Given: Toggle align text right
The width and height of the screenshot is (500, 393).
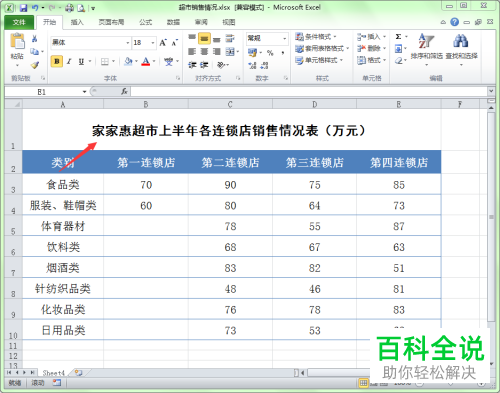Looking at the screenshot, I should [x=217, y=52].
